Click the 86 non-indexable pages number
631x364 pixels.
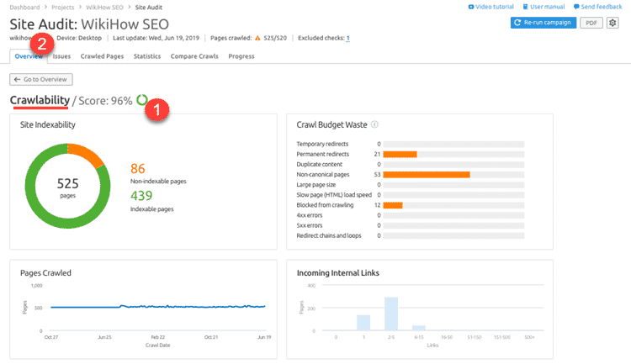tap(138, 168)
